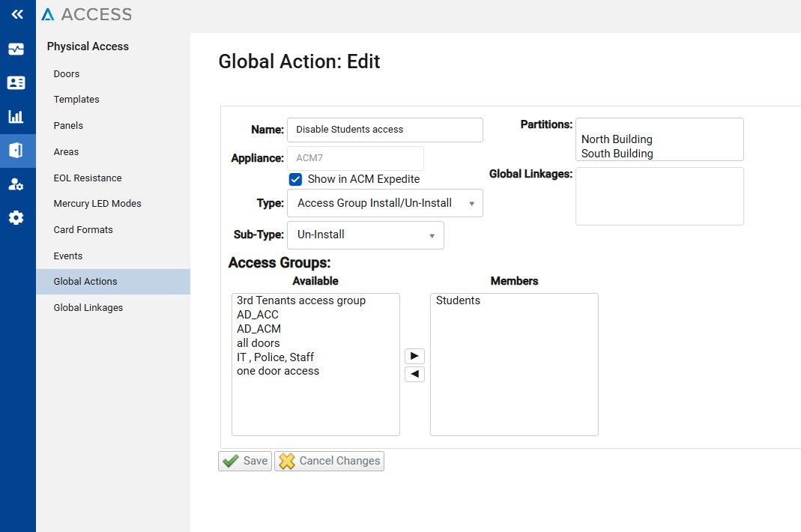Click the empty Global Linkages list box
This screenshot has height=532, width=801.
coord(659,196)
